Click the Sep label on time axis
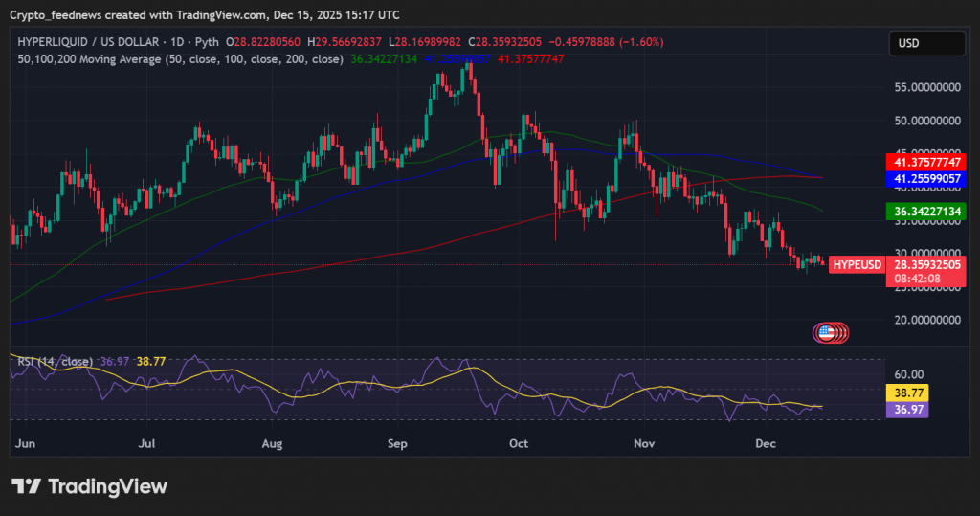 398,444
